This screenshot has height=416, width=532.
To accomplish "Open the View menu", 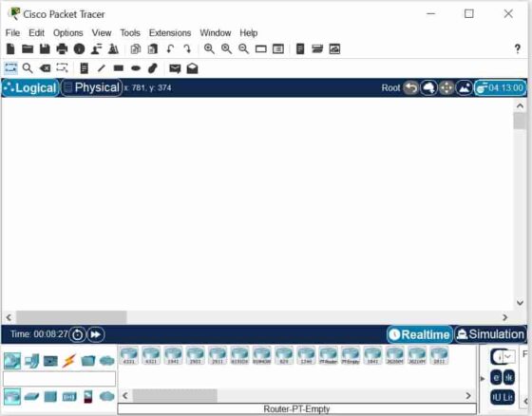I will click(102, 33).
